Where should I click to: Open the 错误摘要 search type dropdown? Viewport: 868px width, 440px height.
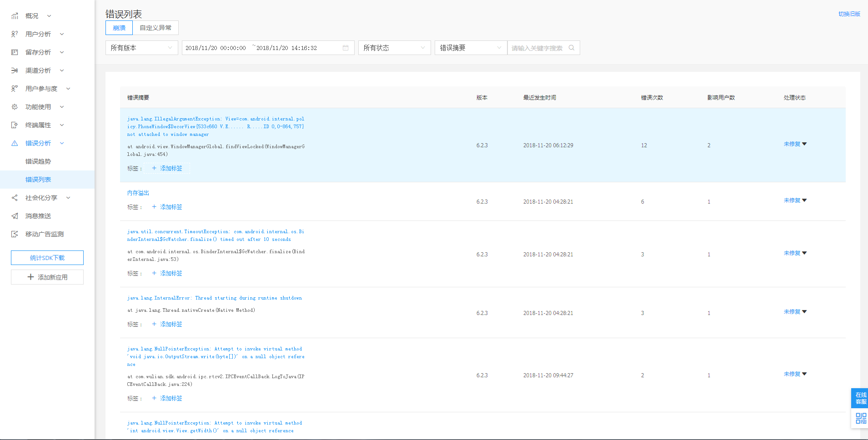coord(471,48)
